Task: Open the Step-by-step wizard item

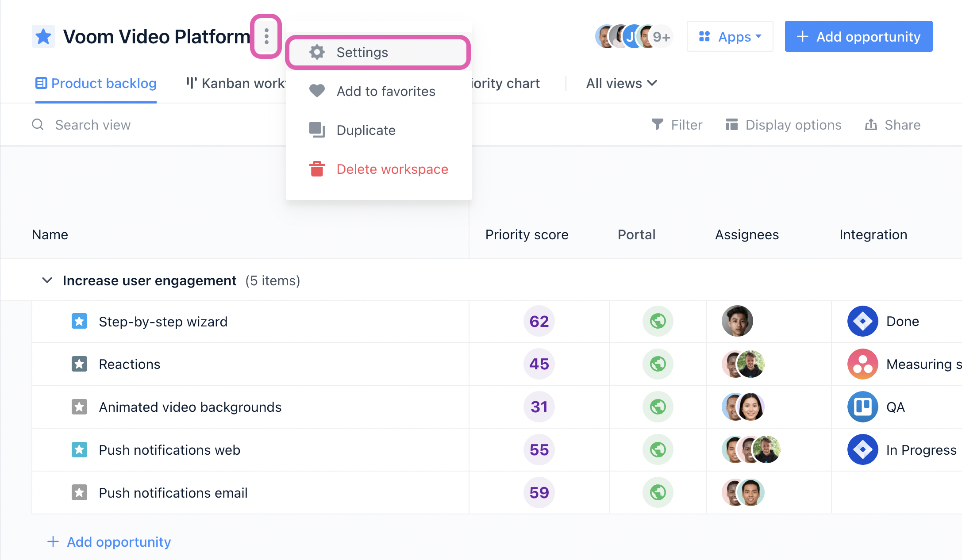Action: 163,322
